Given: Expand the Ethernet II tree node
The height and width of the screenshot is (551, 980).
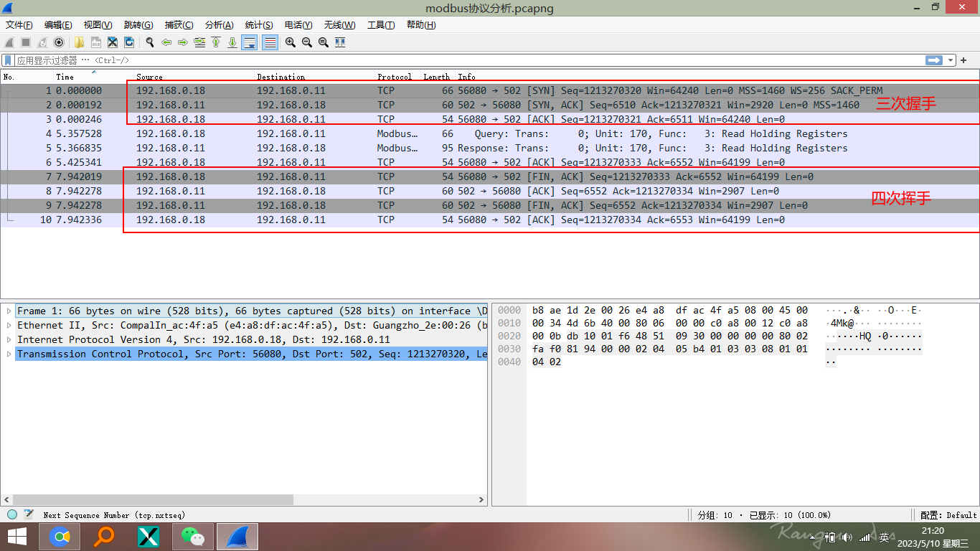Looking at the screenshot, I should click(x=9, y=325).
